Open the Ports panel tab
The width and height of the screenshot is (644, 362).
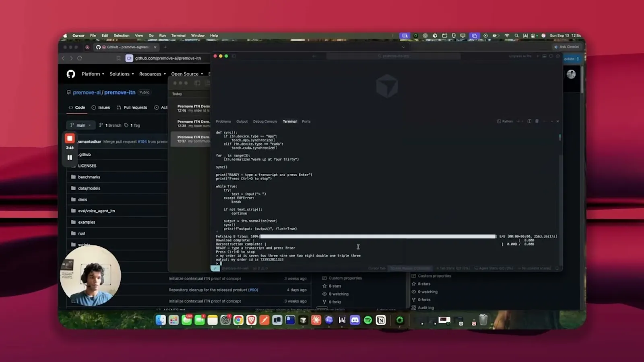click(306, 121)
